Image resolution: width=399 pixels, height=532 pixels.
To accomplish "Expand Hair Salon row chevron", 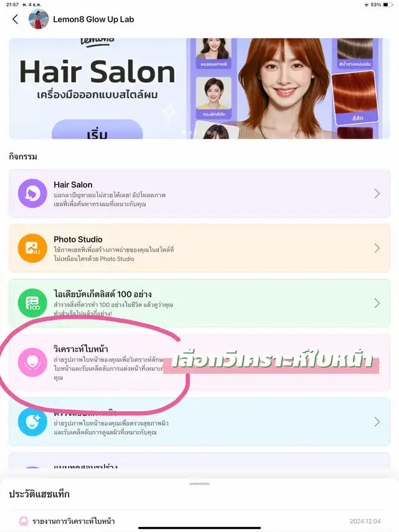I will click(377, 193).
